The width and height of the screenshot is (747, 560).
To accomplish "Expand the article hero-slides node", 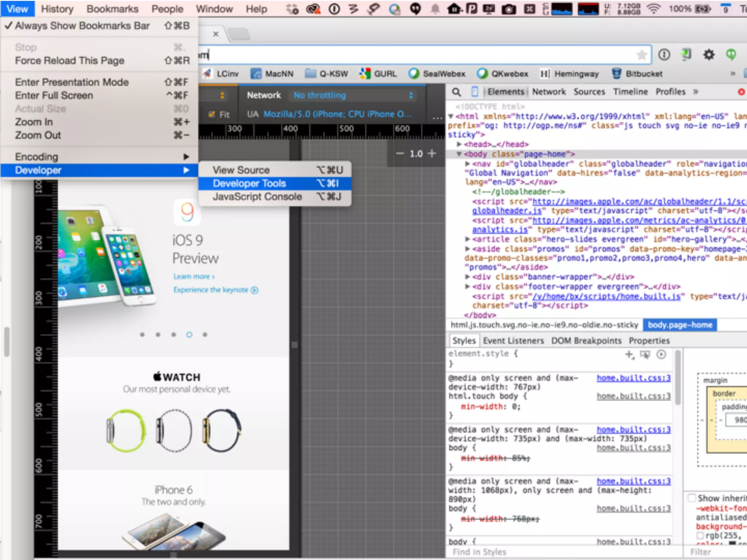I will tap(467, 240).
